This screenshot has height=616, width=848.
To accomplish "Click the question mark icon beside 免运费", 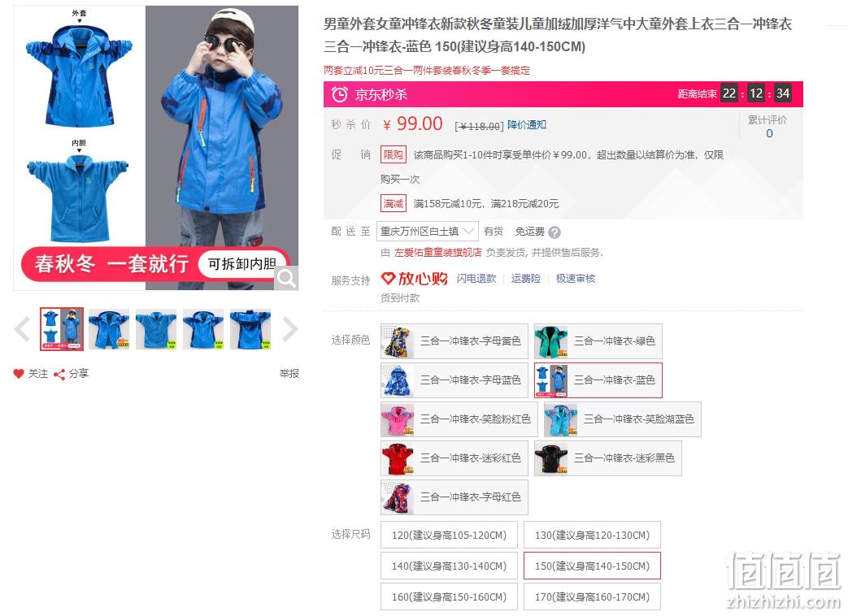I will click(554, 232).
